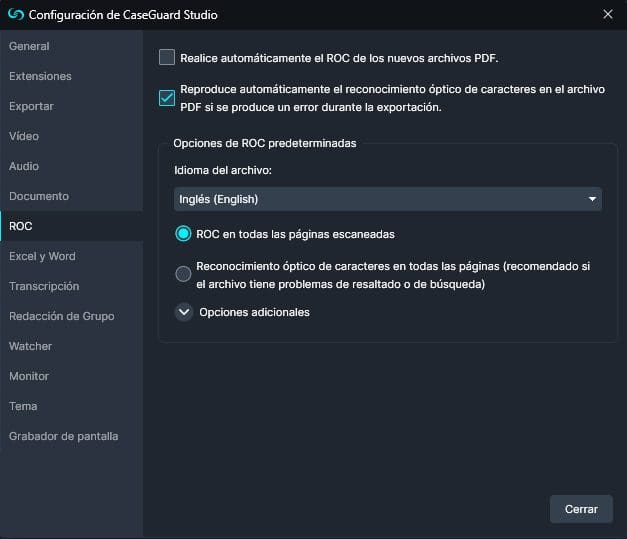Click the 'Configuración de CaseGuard Studio' title

click(x=123, y=15)
